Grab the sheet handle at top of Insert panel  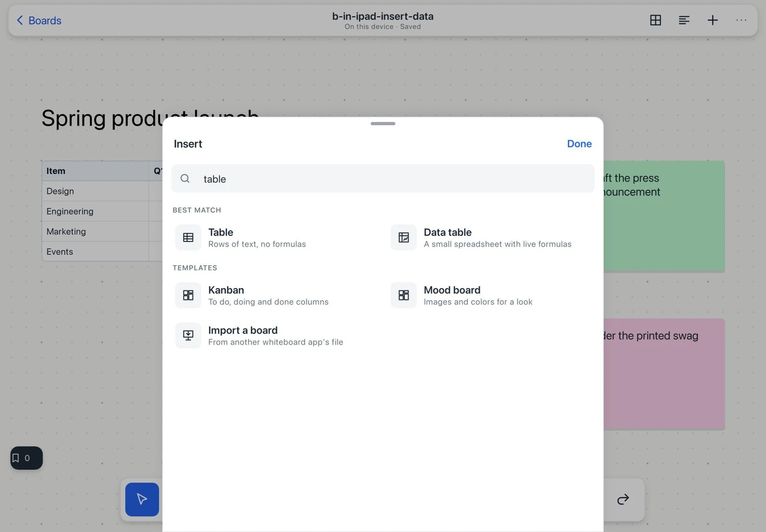point(383,123)
